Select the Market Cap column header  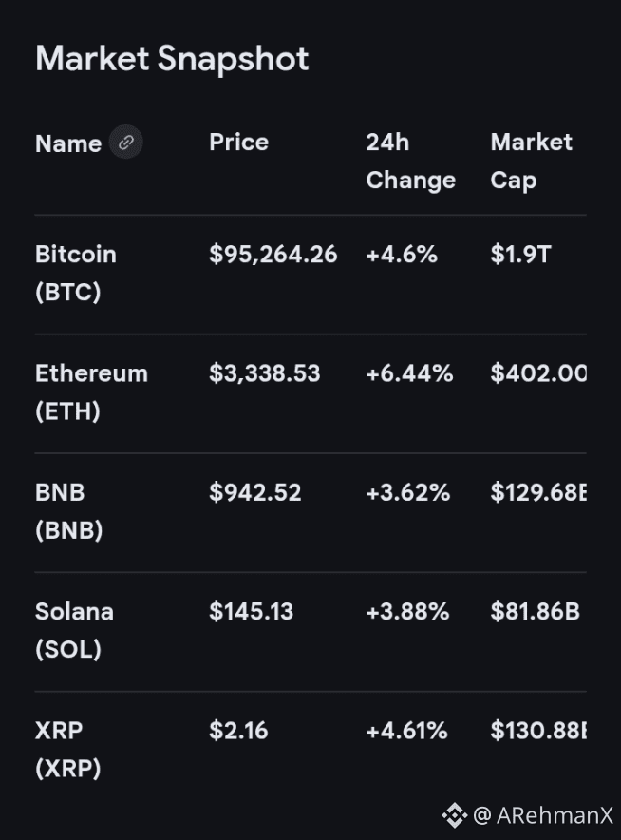pyautogui.click(x=531, y=161)
